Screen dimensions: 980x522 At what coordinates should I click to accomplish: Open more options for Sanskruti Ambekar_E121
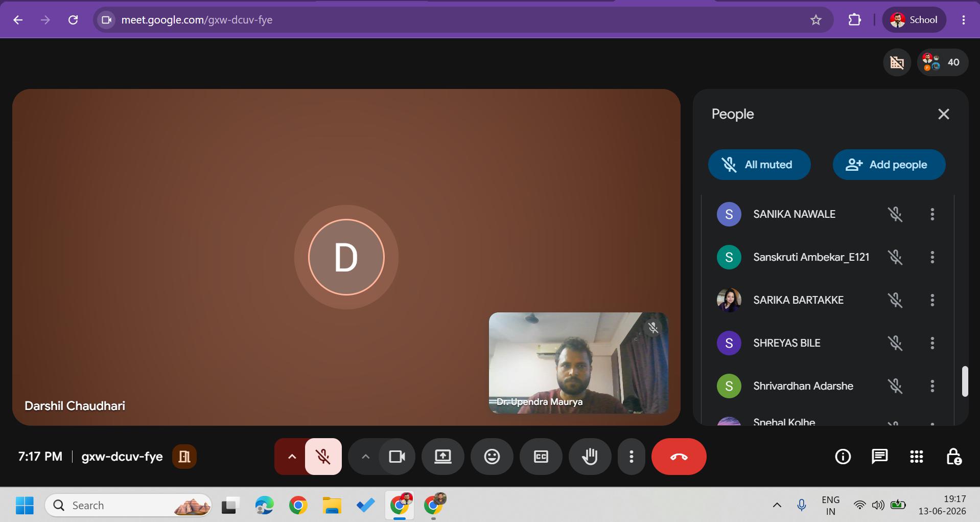coord(932,257)
